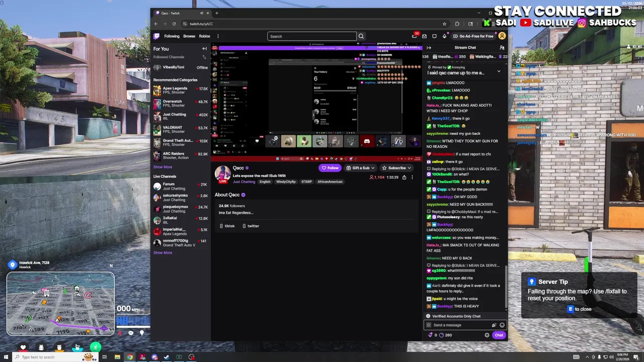Open the Browse tab
The width and height of the screenshot is (644, 362).
point(189,36)
